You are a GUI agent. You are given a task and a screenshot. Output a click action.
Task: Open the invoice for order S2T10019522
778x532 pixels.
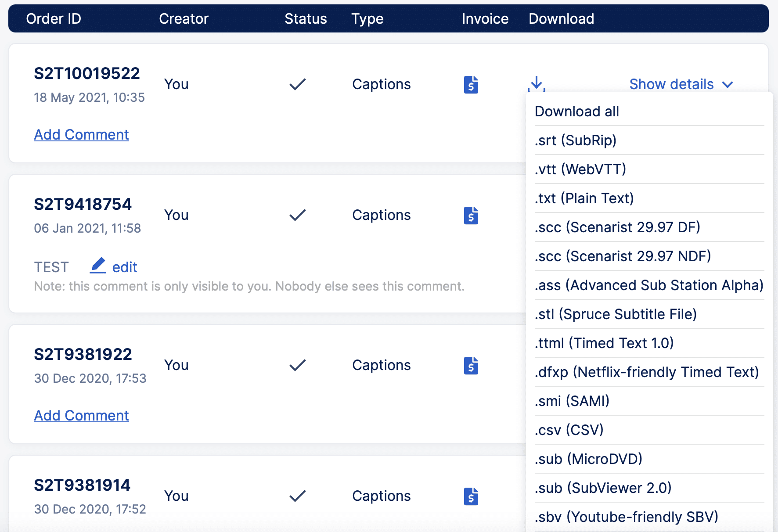tap(471, 84)
